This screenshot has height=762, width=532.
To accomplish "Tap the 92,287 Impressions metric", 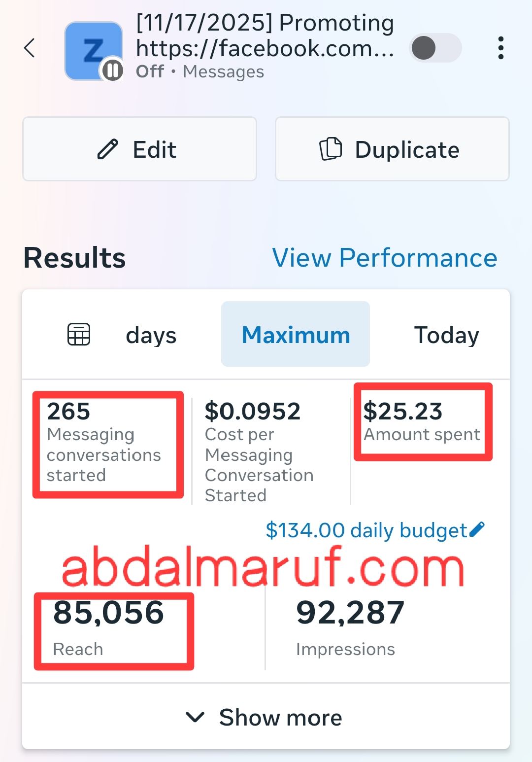I will coord(350,627).
